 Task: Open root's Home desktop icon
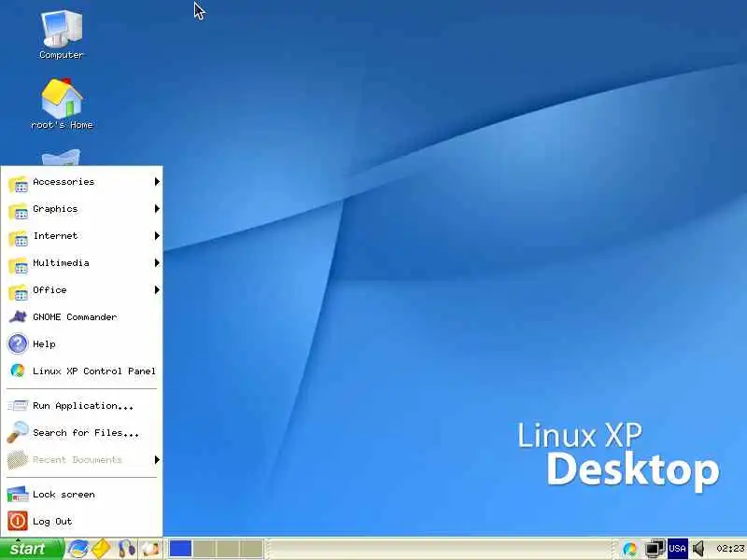pos(62,105)
